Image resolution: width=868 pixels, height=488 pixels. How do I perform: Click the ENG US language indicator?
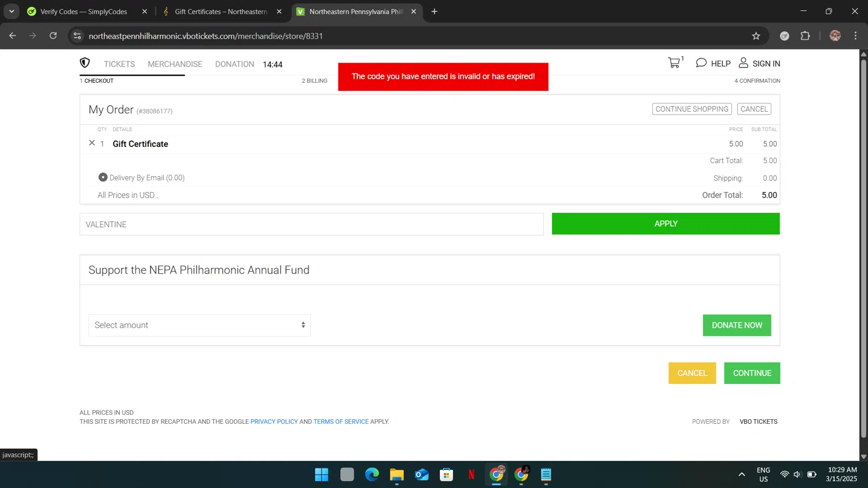point(763,475)
